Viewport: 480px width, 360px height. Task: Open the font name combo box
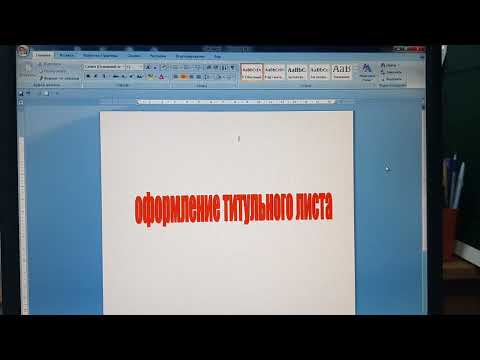click(104, 67)
